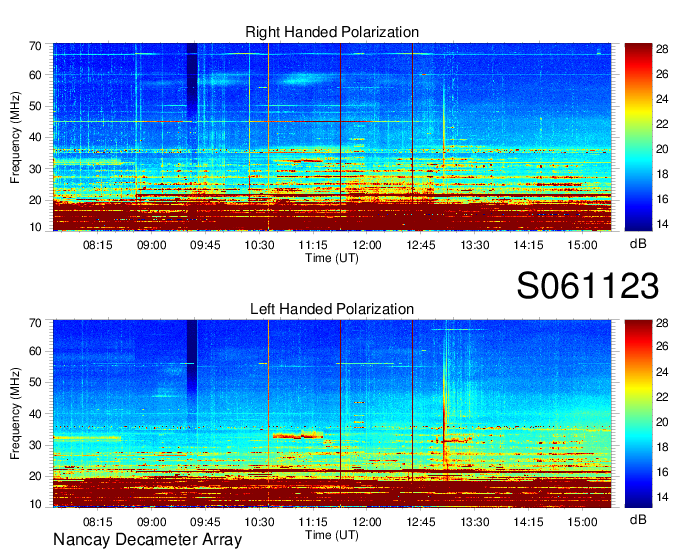Viewport: 680px width, 552px height.
Task: Click the 50 MHz tick on the top plot
Action: tap(35, 106)
